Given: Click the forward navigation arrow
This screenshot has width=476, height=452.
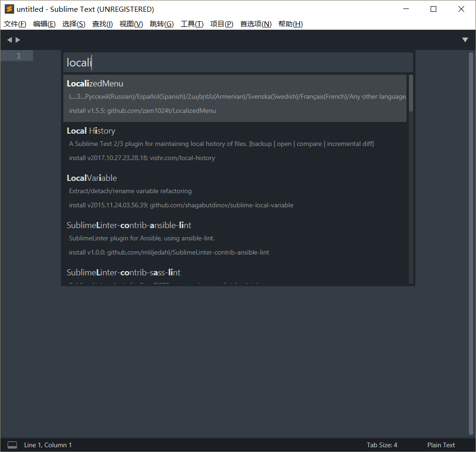Looking at the screenshot, I should pyautogui.click(x=18, y=40).
